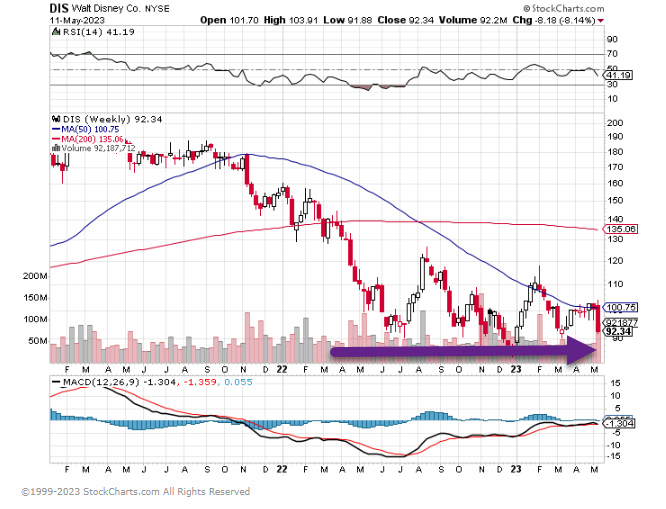Click the Chg -8.18 (-8.14%) value
The height and width of the screenshot is (509, 666).
point(554,20)
